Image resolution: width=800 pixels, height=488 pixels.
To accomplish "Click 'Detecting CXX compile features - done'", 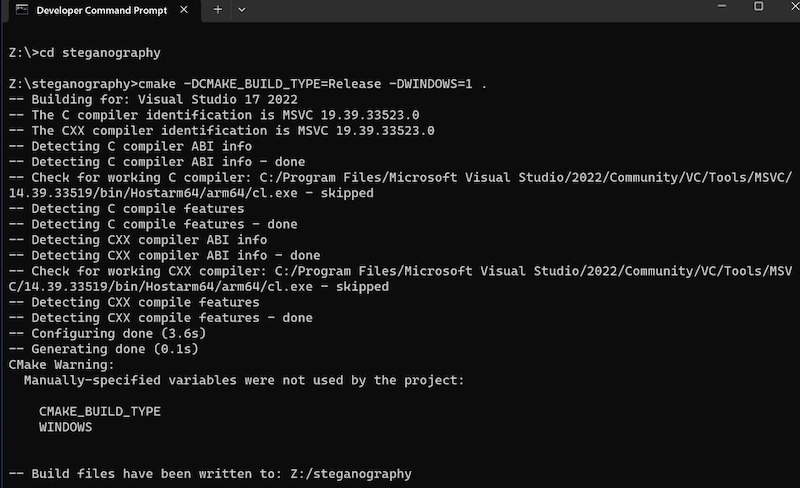I will click(x=161, y=318).
